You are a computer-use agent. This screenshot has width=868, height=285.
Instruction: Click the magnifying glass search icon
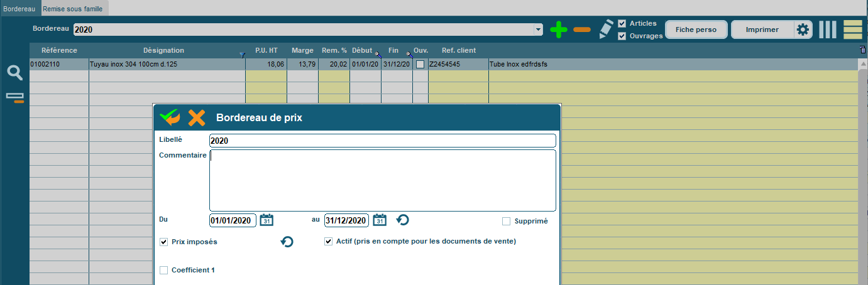[15, 73]
